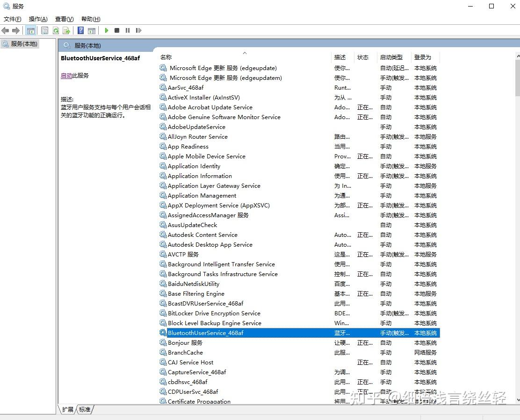Viewport: 520px width, 420px height.
Task: Switch to the 标准 tab
Action: 85,409
